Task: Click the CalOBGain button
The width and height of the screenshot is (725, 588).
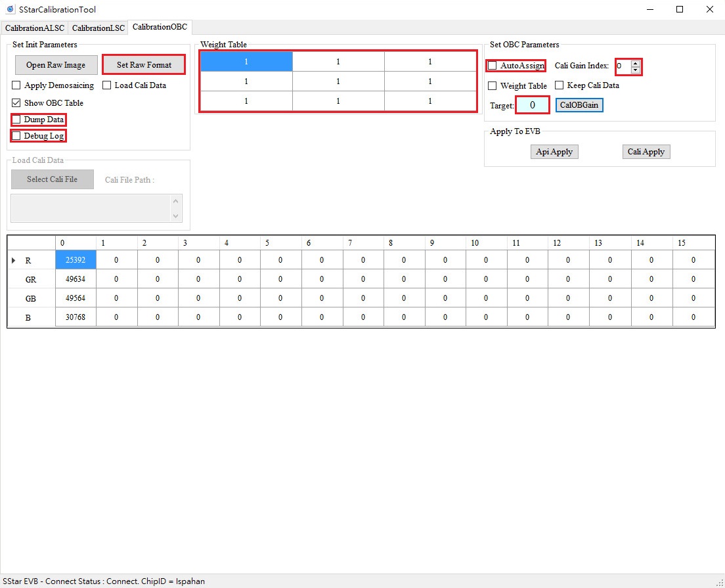Action: coord(579,104)
